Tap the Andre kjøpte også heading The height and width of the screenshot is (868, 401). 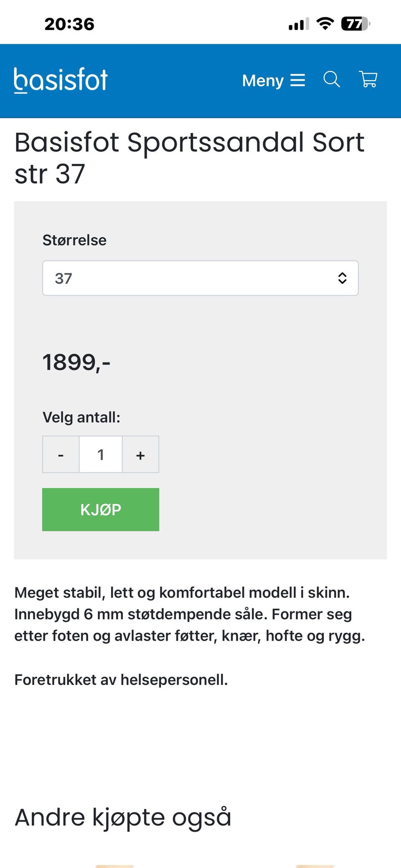[x=123, y=817]
